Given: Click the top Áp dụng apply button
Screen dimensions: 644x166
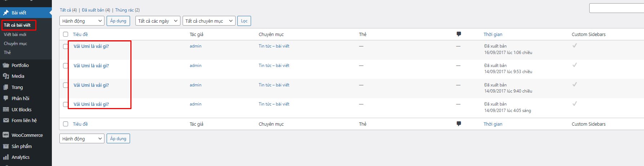Looking at the screenshot, I should click(x=118, y=21).
